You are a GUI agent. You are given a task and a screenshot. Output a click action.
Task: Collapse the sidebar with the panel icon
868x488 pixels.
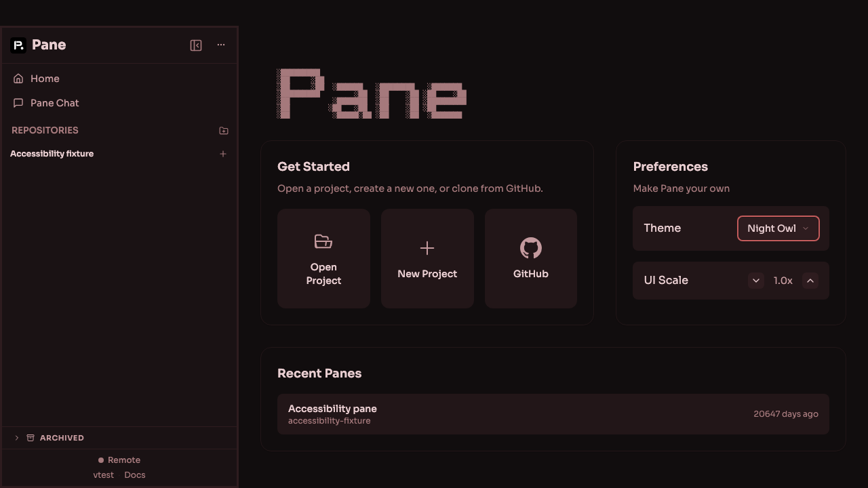pos(196,45)
